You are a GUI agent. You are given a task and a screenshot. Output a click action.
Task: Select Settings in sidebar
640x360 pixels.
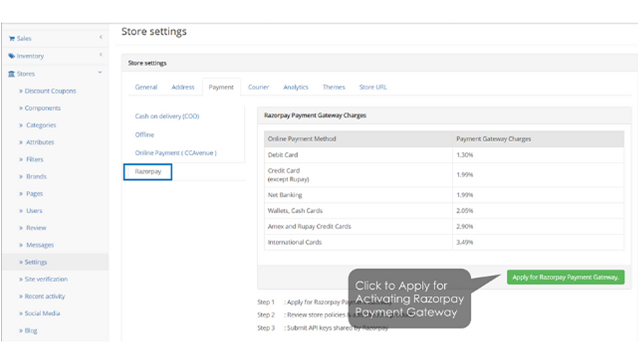point(36,262)
